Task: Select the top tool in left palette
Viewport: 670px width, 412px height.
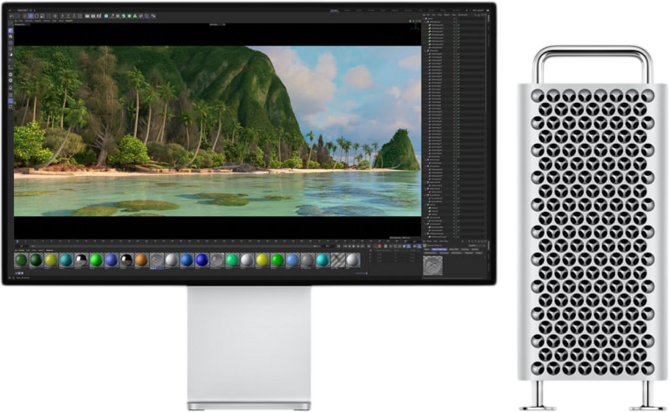Action: click(x=10, y=30)
